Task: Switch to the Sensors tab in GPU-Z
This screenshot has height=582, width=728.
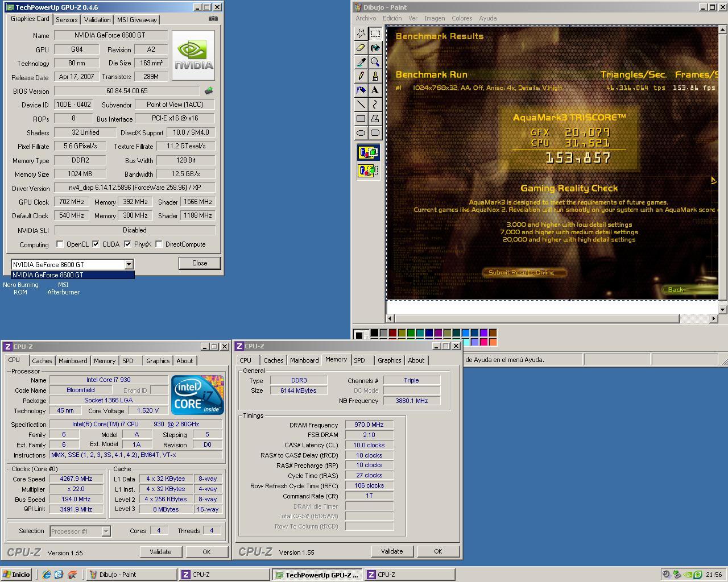Action: [x=67, y=19]
